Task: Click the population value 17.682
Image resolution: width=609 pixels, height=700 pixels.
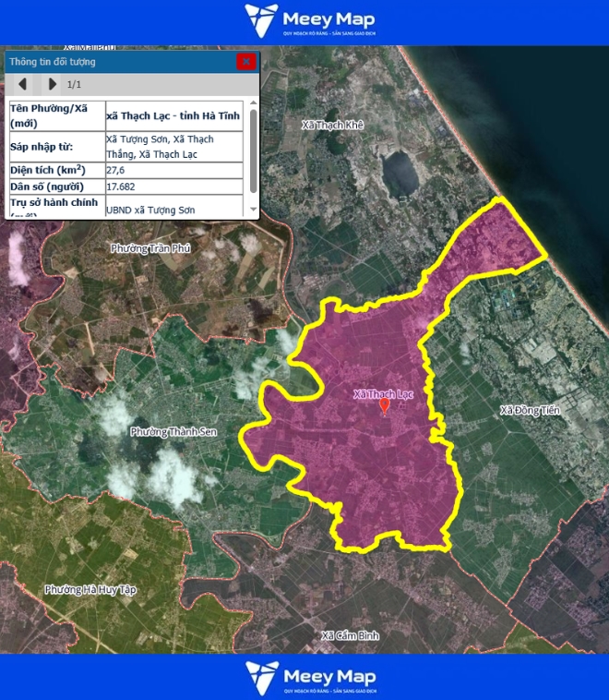Action: point(123,187)
